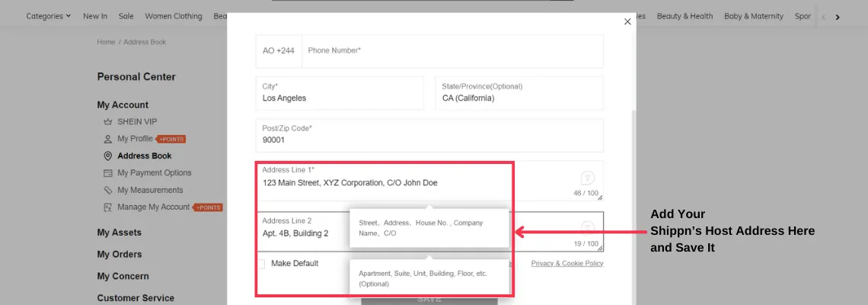This screenshot has height=305, width=868.
Task: Expand the Categories dropdown
Action: click(x=48, y=16)
